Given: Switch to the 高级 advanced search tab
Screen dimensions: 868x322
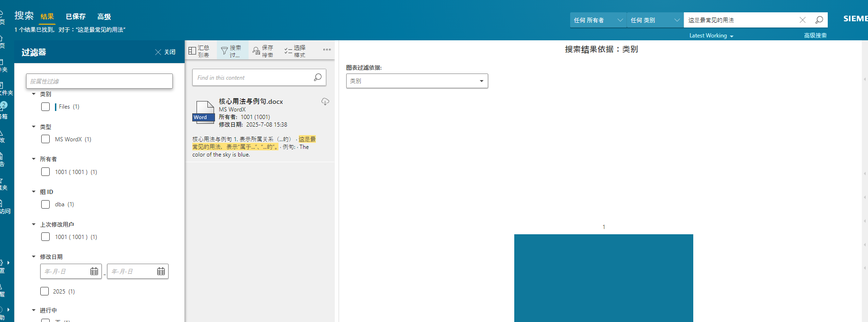Looking at the screenshot, I should pos(104,17).
